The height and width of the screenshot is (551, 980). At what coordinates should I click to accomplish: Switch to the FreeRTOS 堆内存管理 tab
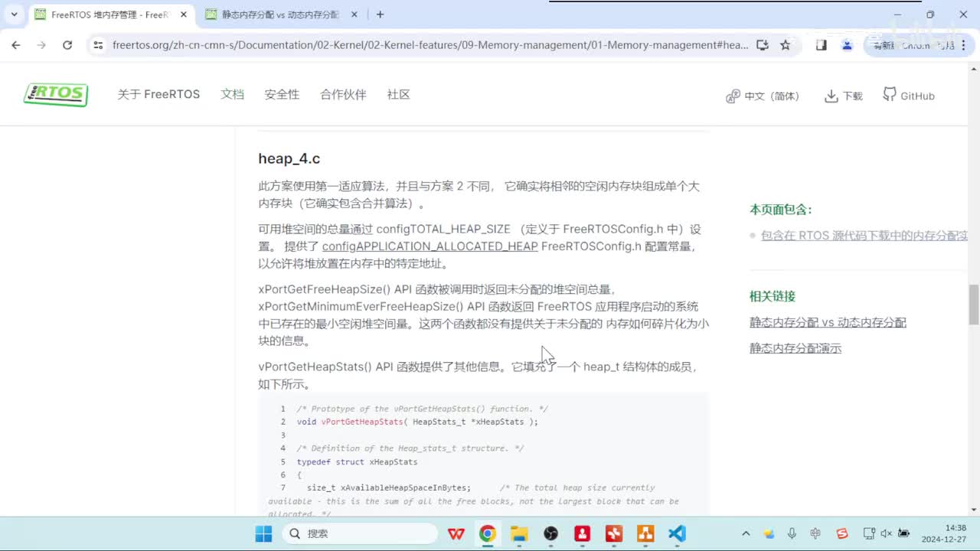(111, 15)
